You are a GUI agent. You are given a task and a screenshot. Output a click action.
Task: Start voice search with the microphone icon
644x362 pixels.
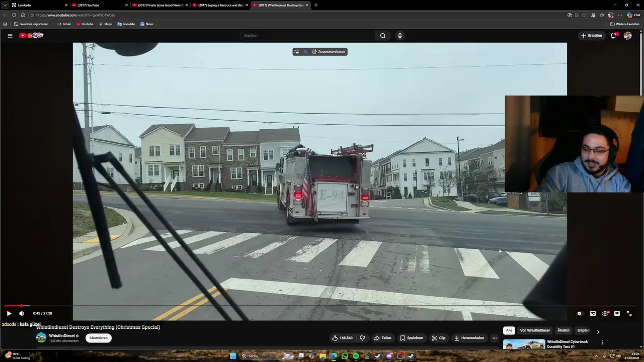pos(399,35)
